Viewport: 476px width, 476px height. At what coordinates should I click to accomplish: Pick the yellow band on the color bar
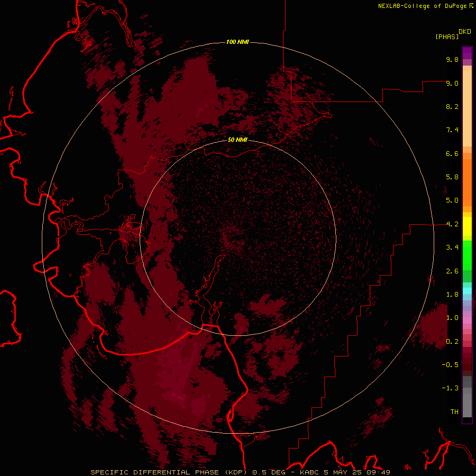(467, 226)
